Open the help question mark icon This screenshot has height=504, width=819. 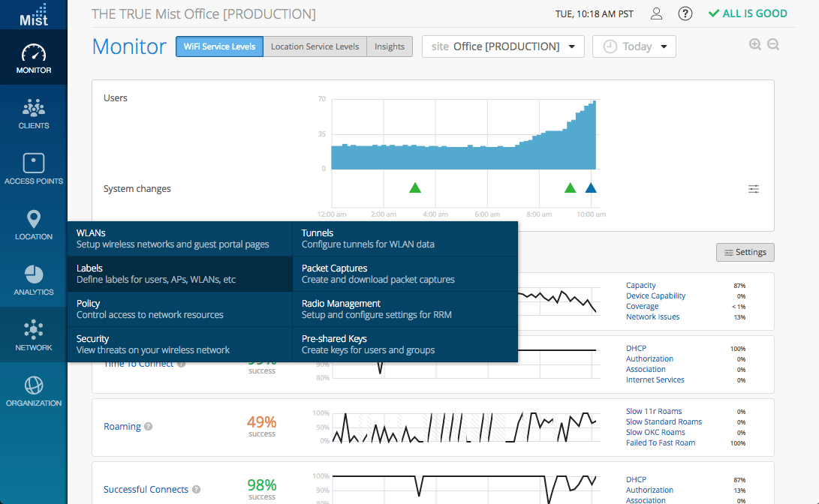coord(685,14)
